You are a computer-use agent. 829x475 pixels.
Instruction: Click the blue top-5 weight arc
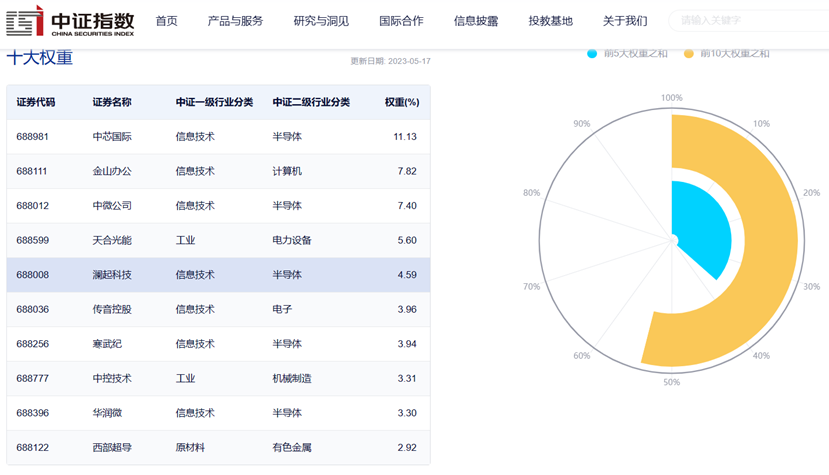[x=703, y=227]
